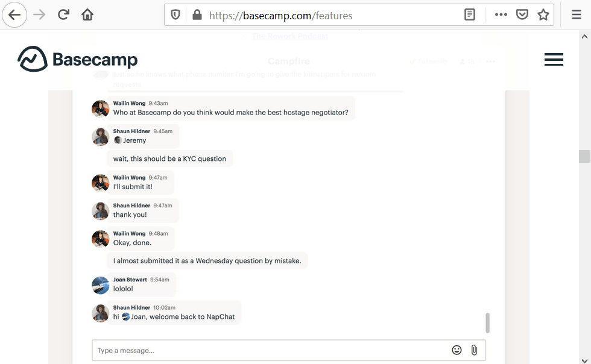Click the browser back button
591x364 pixels.
point(14,15)
